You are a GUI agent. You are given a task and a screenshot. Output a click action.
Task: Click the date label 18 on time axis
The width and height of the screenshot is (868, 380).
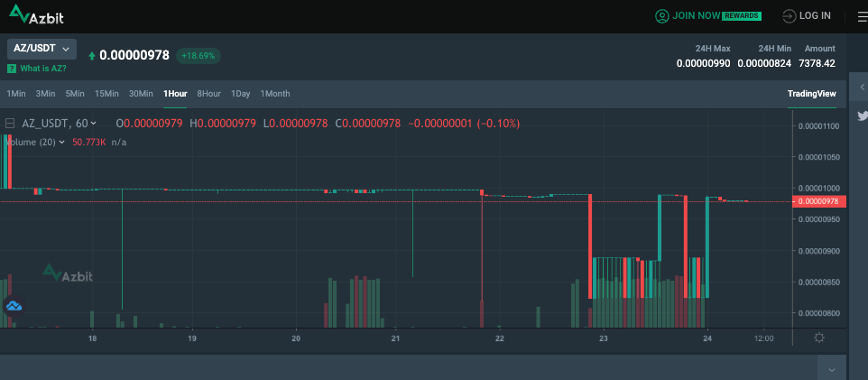(92, 338)
